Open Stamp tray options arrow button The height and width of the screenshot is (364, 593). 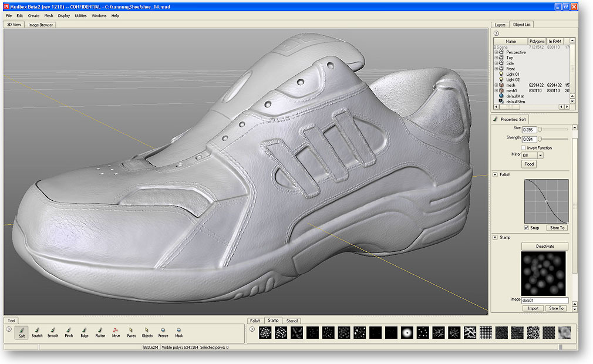[252, 329]
